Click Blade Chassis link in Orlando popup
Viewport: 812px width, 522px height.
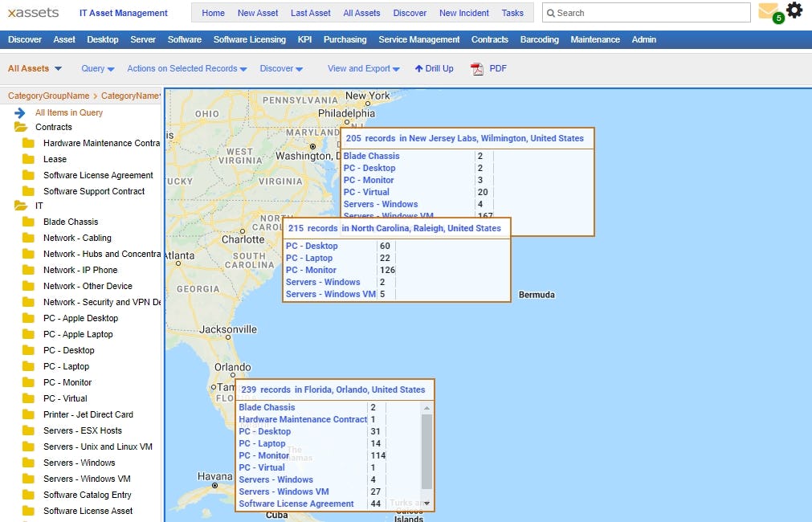267,407
